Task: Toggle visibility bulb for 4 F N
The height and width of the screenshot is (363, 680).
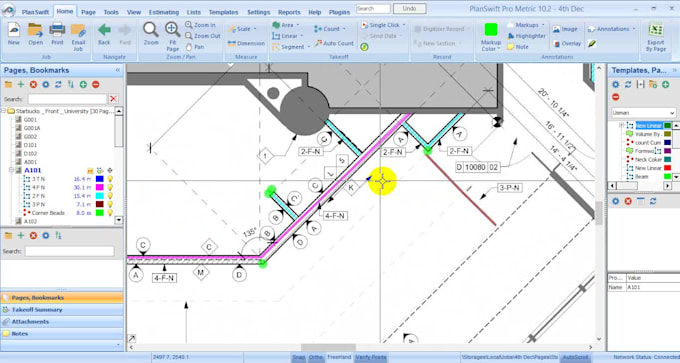Action: coord(110,187)
